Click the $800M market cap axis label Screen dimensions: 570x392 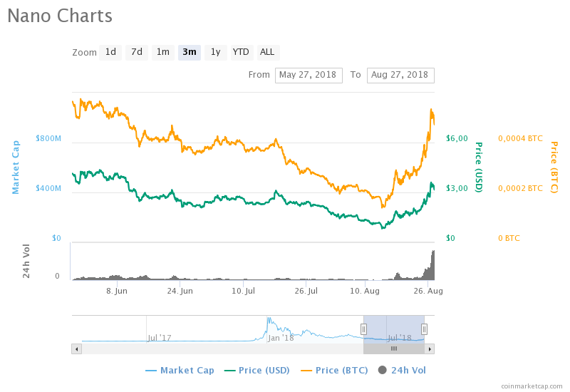tap(48, 138)
